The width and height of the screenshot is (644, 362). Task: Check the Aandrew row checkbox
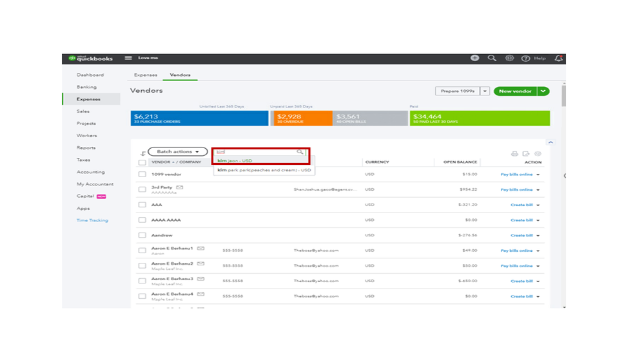click(142, 235)
